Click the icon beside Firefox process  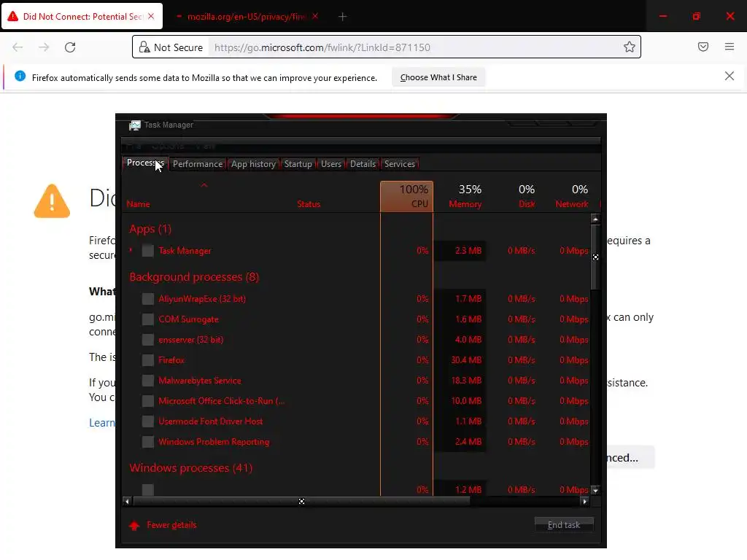point(147,360)
